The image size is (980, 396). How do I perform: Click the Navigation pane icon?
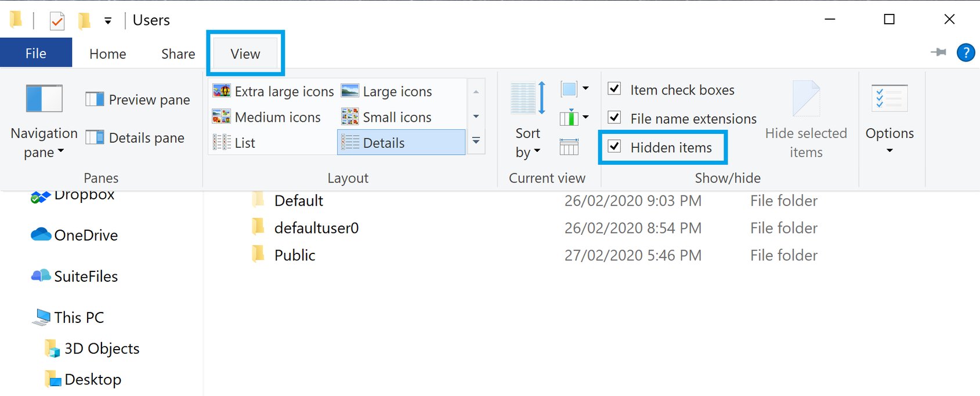pos(44,99)
